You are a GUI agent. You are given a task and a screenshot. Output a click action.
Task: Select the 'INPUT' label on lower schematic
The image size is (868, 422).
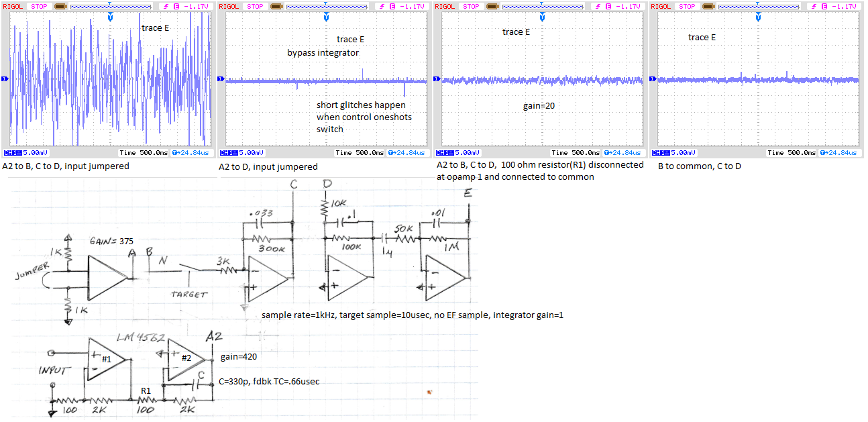click(x=56, y=370)
